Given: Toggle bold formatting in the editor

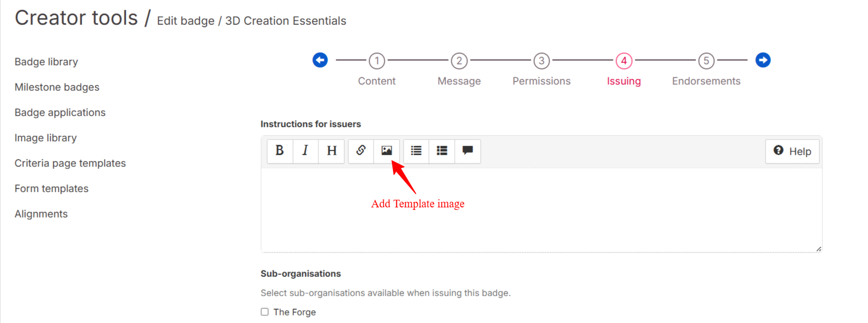Looking at the screenshot, I should tap(279, 151).
